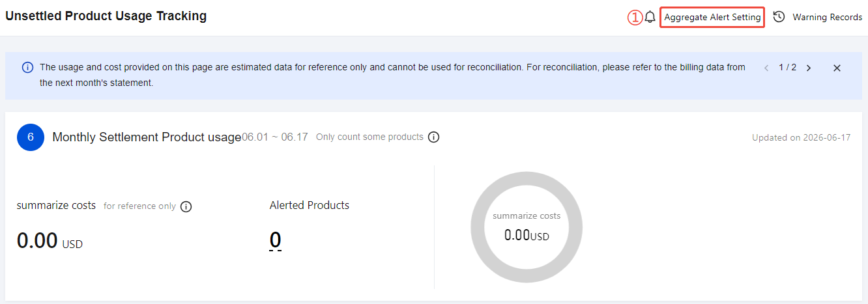Click the Updated on 2026-06-17 text
868x304 pixels.
click(801, 137)
